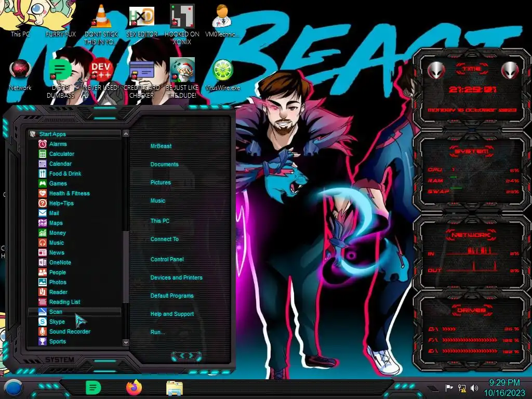Open Pictures from start menu
532x399 pixels.
[x=161, y=182]
